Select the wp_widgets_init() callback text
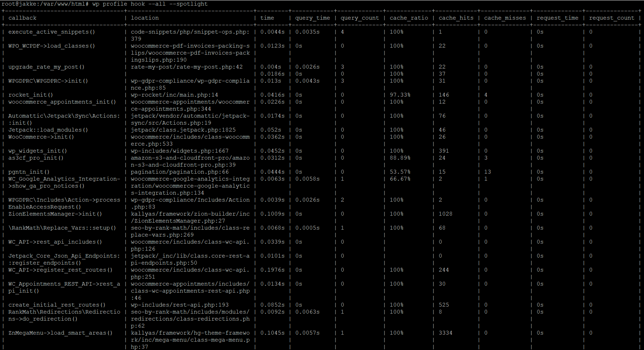The image size is (644, 350). pyautogui.click(x=37, y=151)
